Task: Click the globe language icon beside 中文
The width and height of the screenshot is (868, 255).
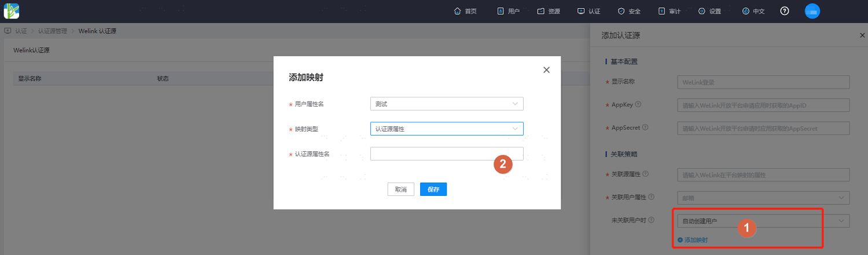Action: [746, 11]
